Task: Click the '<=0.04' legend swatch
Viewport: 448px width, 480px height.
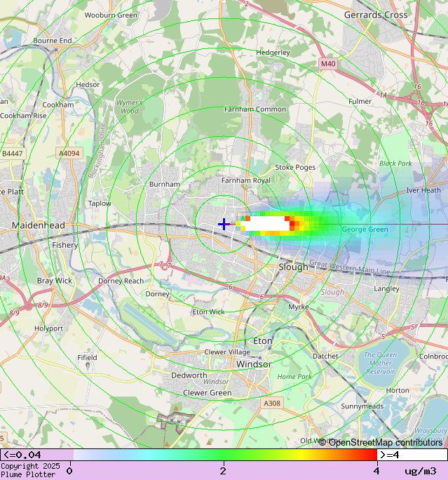Action: [x=36, y=455]
